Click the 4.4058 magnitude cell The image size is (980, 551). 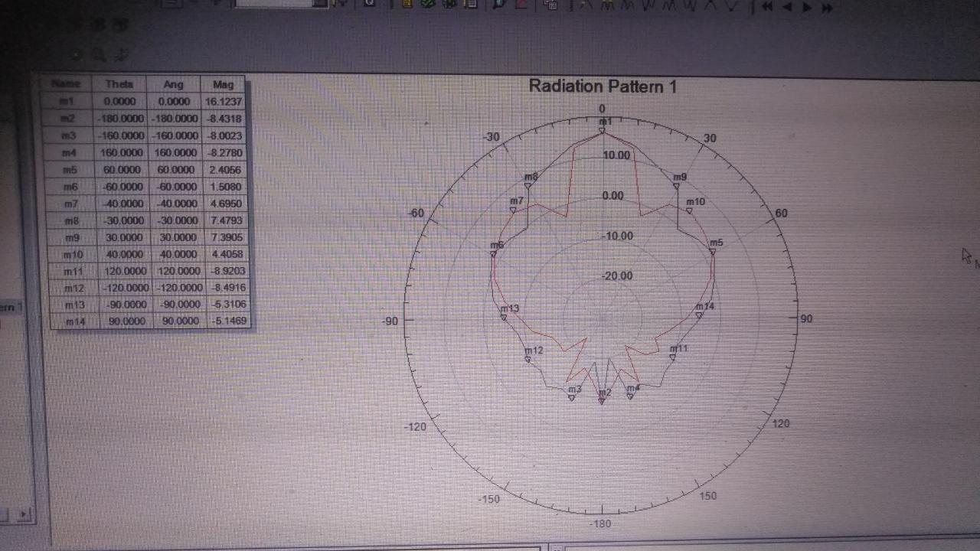click(226, 254)
